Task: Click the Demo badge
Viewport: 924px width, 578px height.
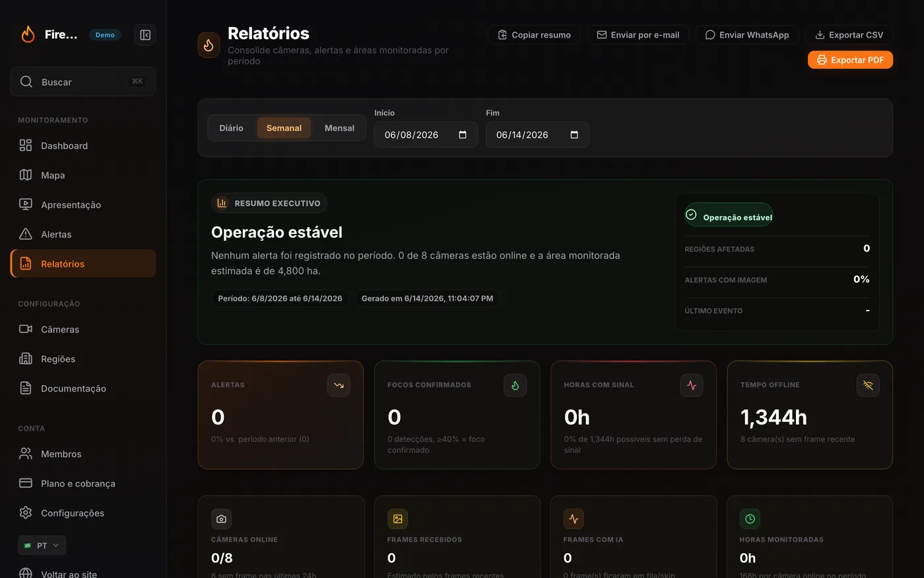Action: (105, 35)
